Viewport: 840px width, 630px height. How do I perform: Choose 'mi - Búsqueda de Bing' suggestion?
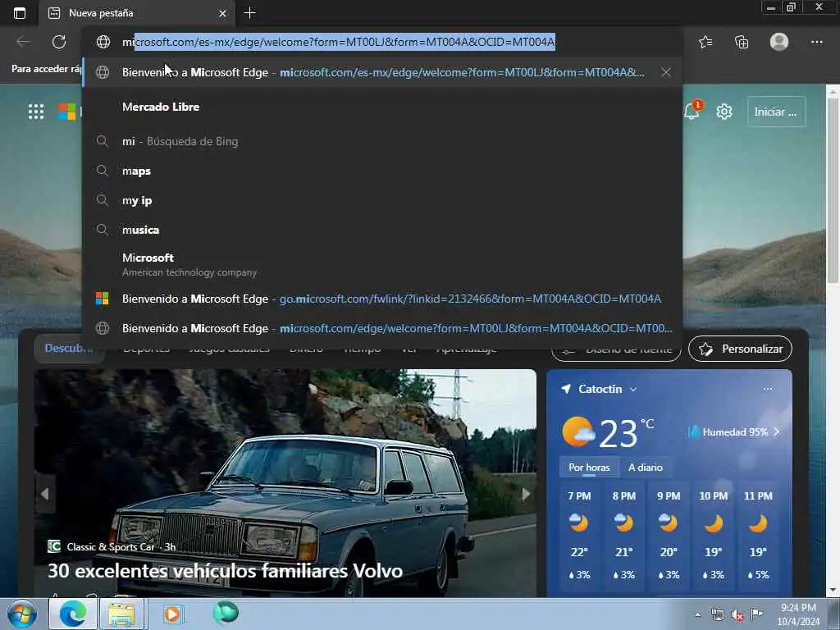[382, 141]
